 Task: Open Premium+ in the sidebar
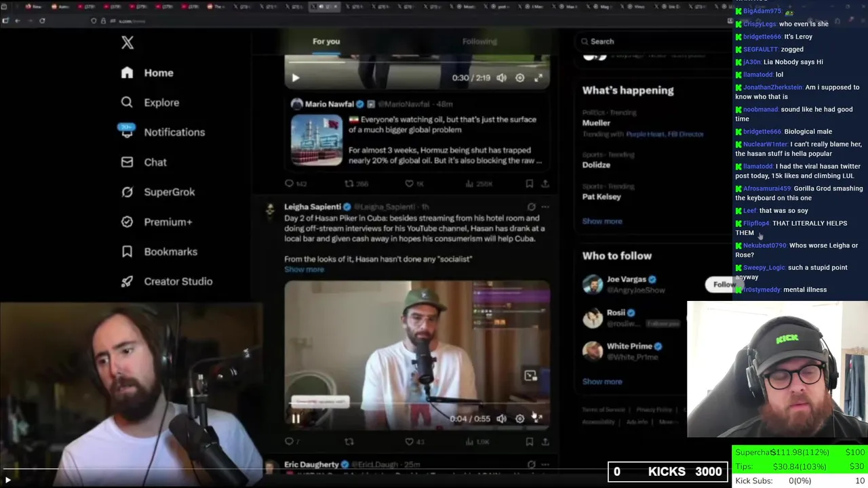pyautogui.click(x=156, y=222)
